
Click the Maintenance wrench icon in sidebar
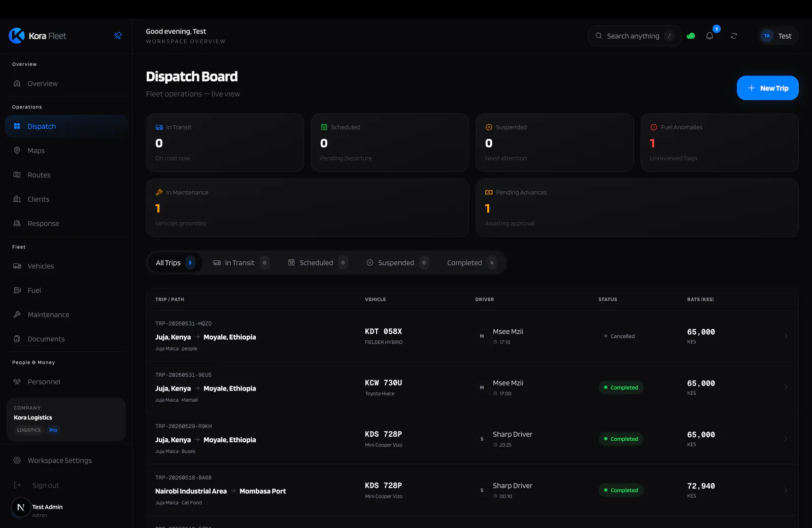click(17, 315)
